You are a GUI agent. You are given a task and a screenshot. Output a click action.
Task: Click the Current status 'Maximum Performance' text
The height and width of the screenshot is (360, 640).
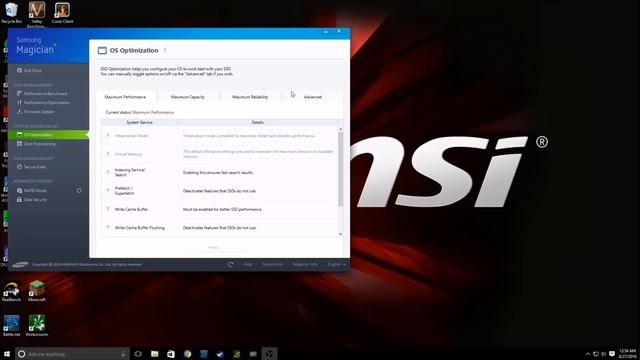tap(153, 112)
